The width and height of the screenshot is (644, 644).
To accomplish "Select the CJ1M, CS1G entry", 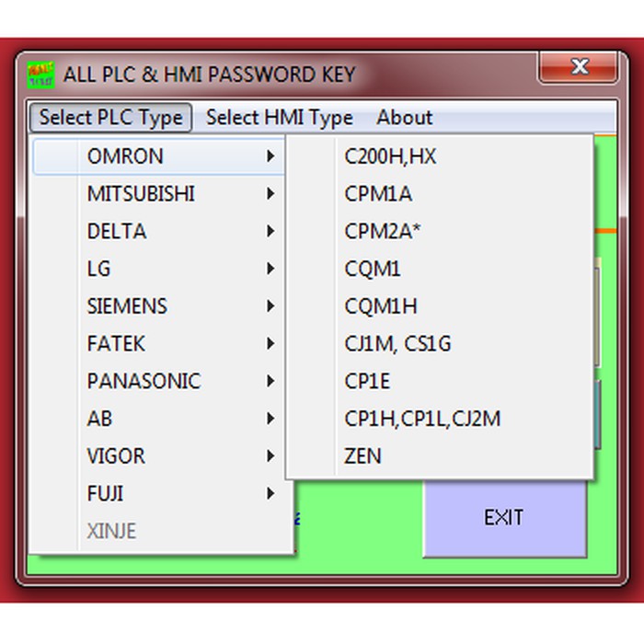I will coord(440,343).
